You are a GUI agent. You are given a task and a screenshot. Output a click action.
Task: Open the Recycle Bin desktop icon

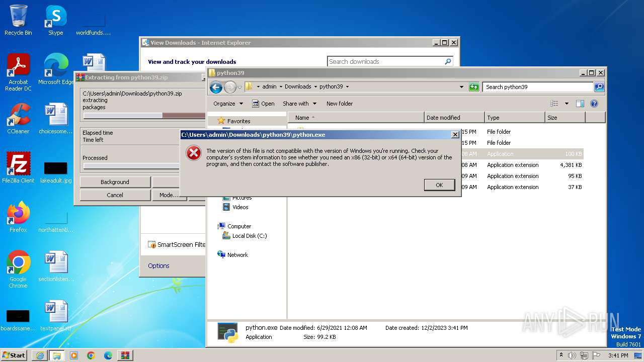pos(18,20)
